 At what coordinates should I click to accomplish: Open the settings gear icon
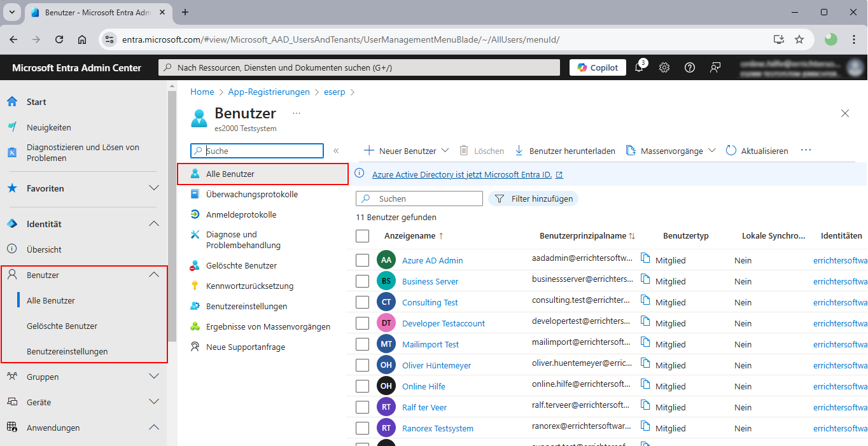coord(664,67)
